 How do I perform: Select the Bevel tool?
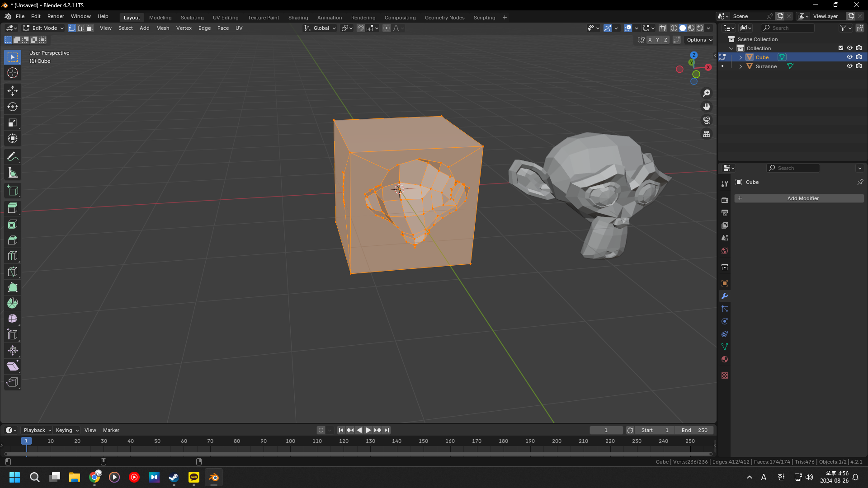[x=13, y=240]
